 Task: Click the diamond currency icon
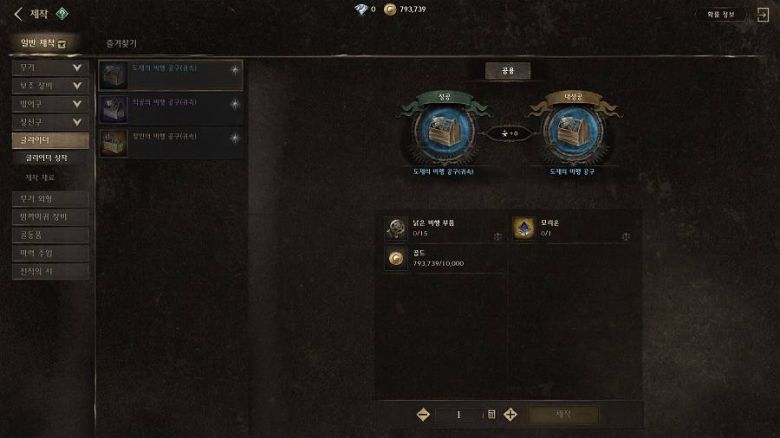(361, 9)
